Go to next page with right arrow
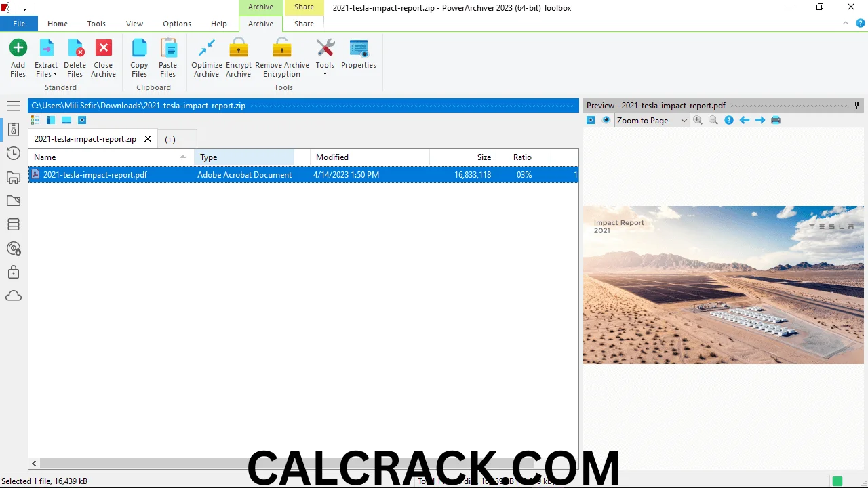The width and height of the screenshot is (868, 488). (760, 120)
